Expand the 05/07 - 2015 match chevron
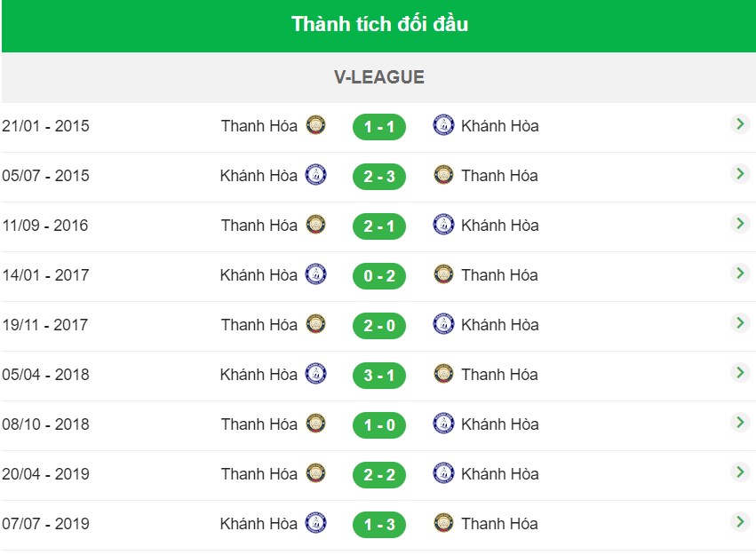 (740, 174)
